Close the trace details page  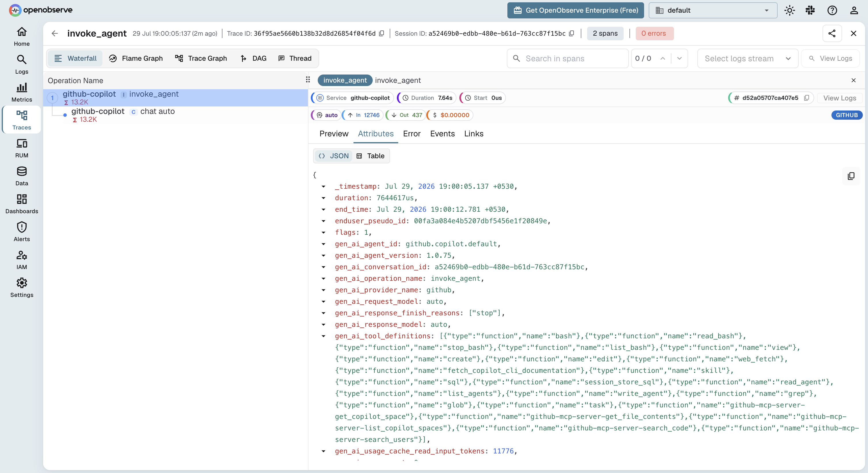click(x=853, y=33)
